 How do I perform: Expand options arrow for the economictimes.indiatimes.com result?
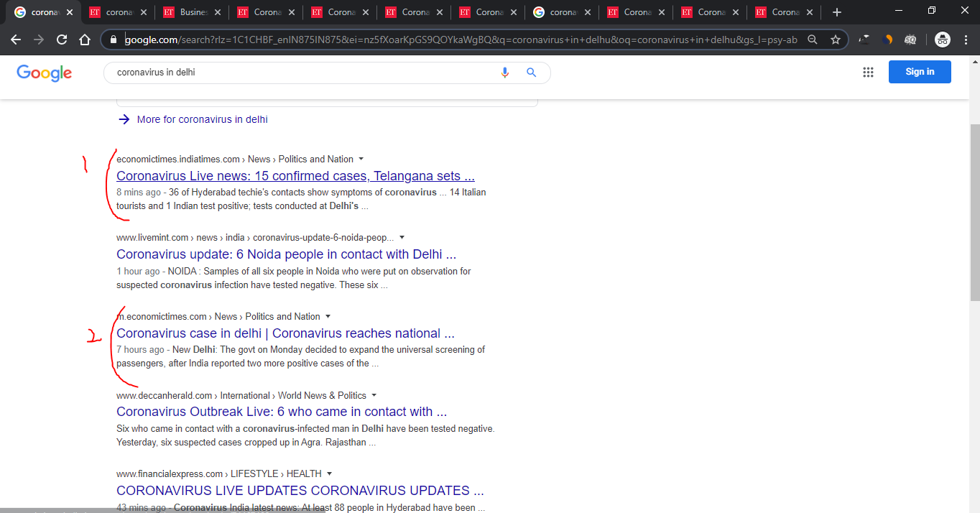pos(361,160)
